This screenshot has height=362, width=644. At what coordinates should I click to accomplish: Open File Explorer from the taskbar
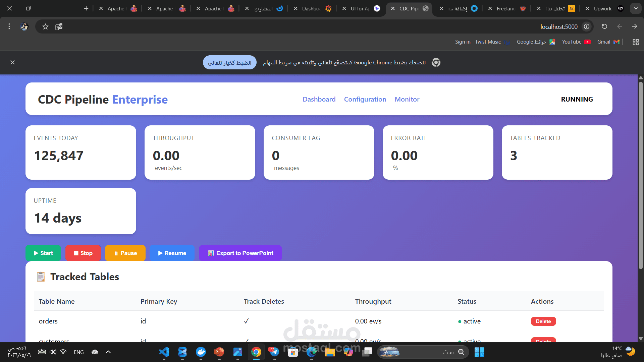330,352
